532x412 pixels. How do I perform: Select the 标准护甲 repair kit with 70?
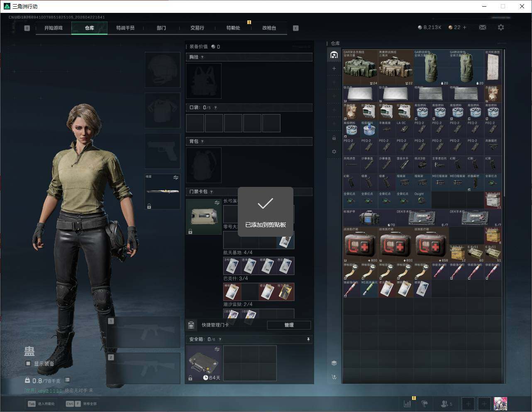tap(369, 218)
